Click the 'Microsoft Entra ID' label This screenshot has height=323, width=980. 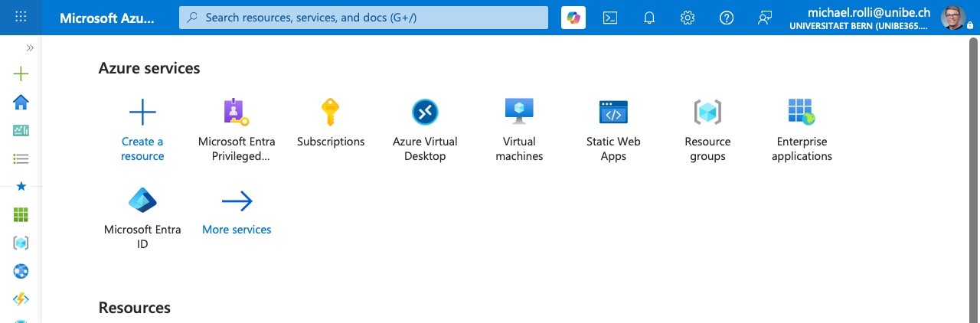[x=142, y=237]
